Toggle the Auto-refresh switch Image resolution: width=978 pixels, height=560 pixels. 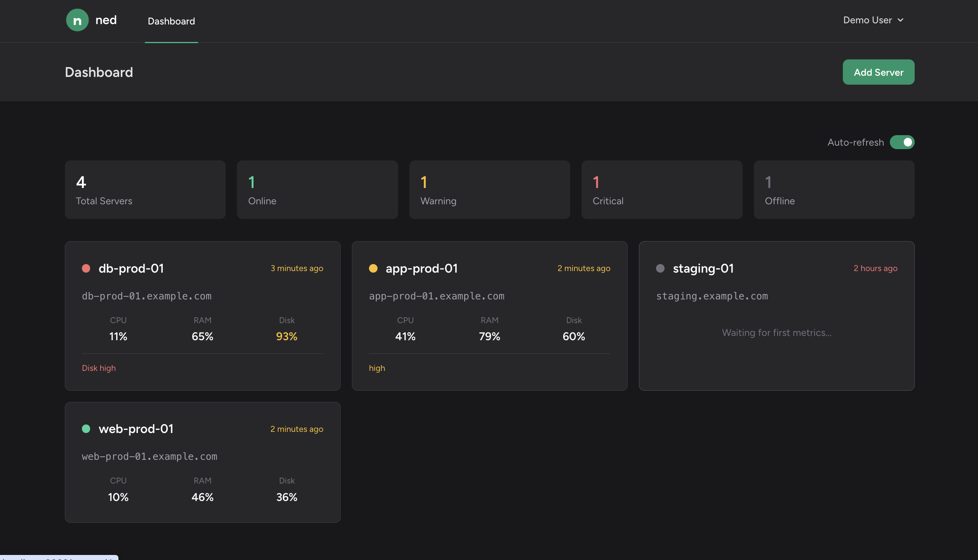902,142
